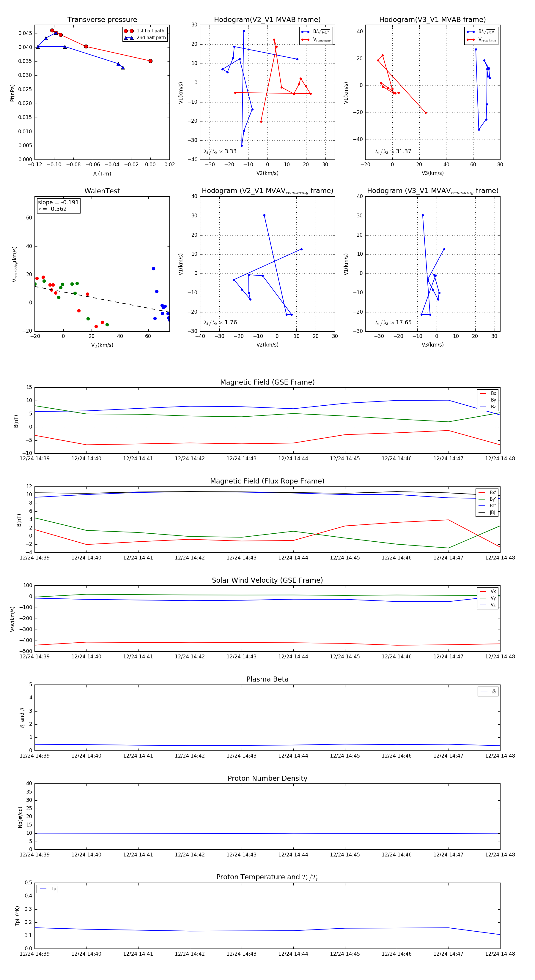Click the eigenvalue ratio text '31.37'
This screenshot has height=980, width=535.
pos(404,151)
